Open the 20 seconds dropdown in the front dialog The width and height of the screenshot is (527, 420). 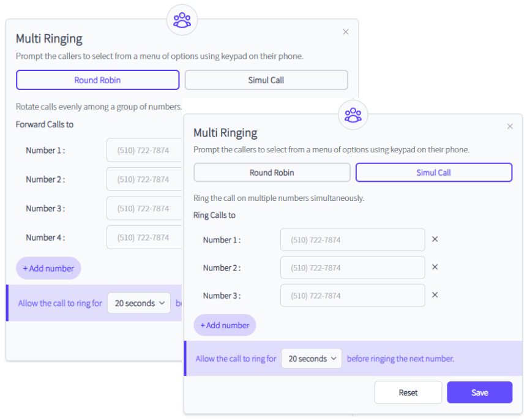[x=311, y=359]
